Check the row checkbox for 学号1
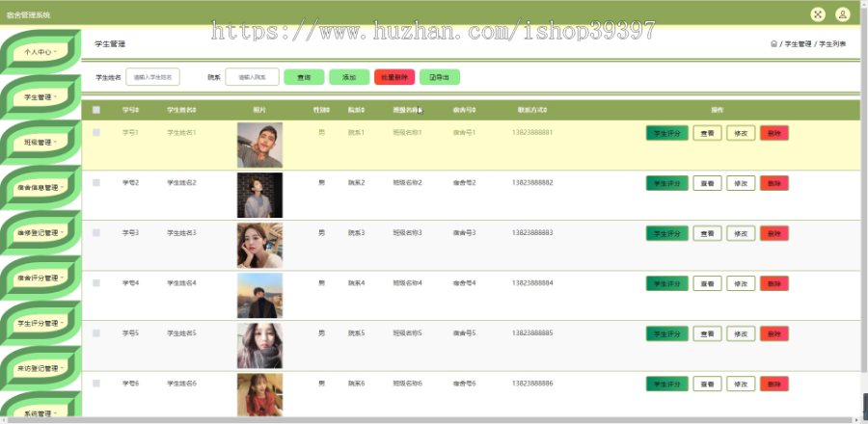This screenshot has width=868, height=424. [x=96, y=133]
